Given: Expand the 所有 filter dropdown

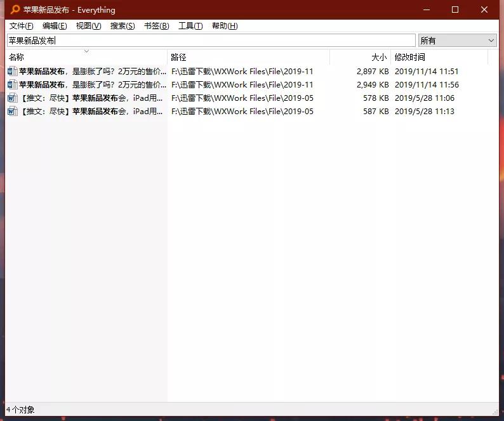Looking at the screenshot, I should tap(458, 41).
